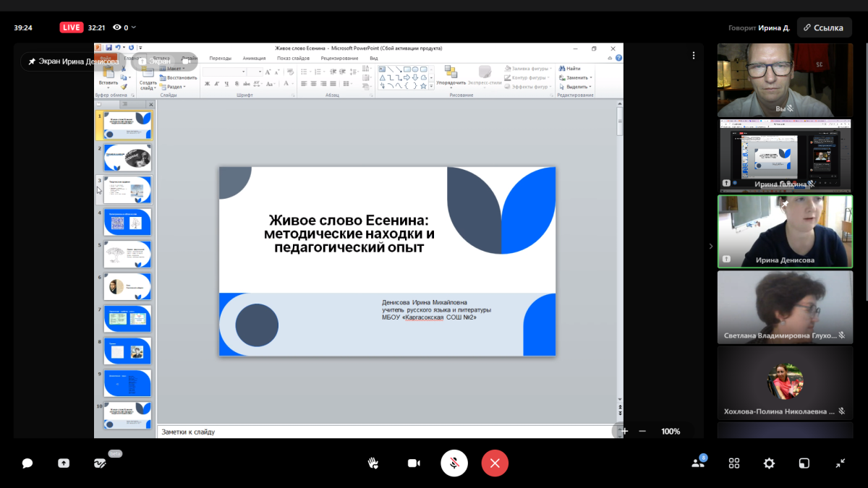Viewport: 868px width, 488px height.
Task: Open the font size combo box
Action: 255,72
